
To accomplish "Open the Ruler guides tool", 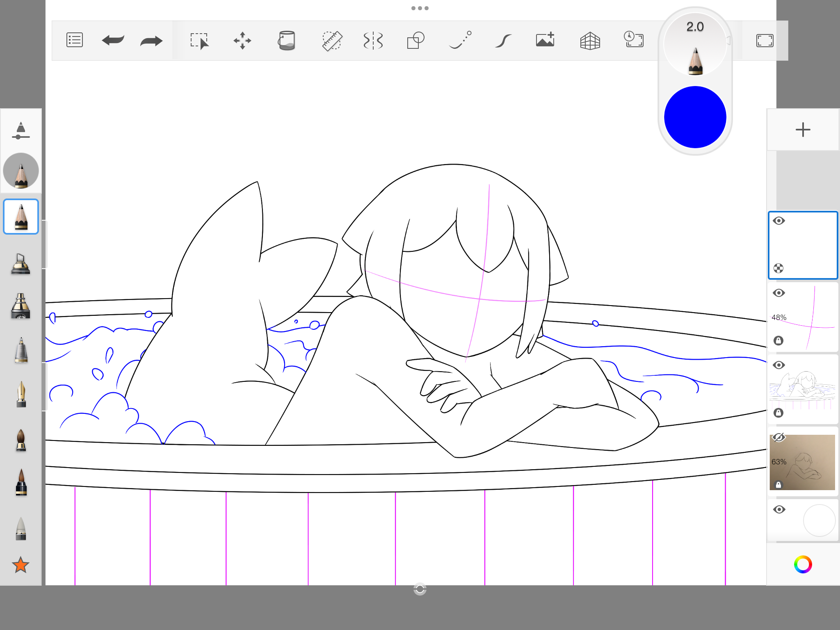I will [331, 41].
